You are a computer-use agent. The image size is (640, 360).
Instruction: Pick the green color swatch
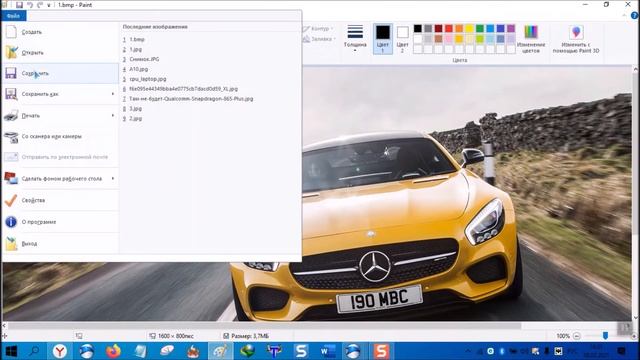click(480, 29)
